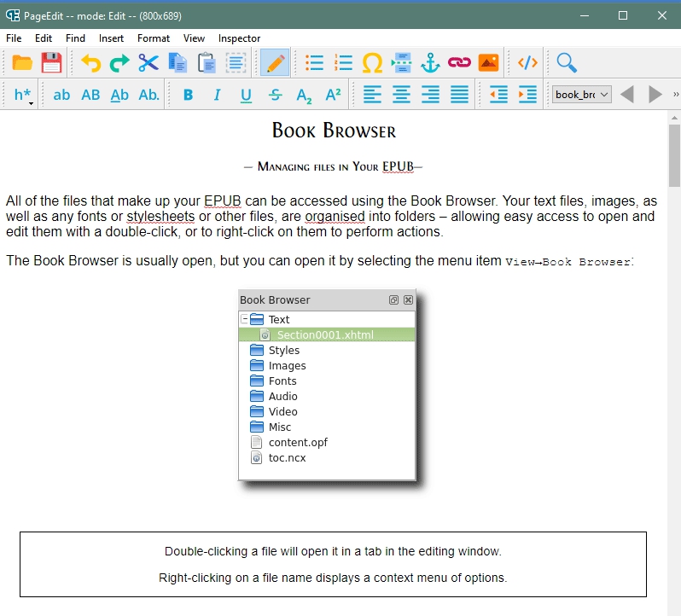
Task: Click the 'Double-clicking a file' note text
Action: click(333, 551)
